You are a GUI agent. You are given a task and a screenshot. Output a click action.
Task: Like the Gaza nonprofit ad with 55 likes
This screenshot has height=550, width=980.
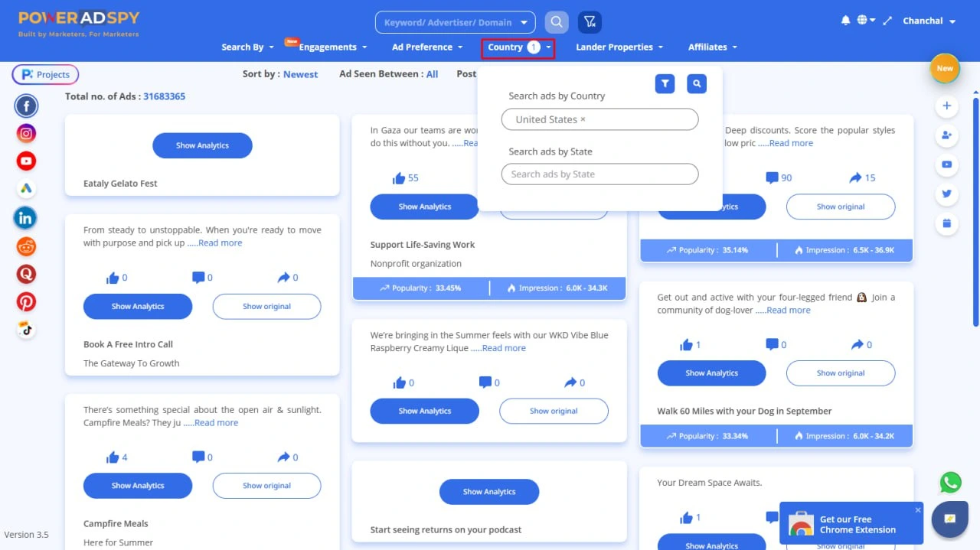pyautogui.click(x=398, y=178)
